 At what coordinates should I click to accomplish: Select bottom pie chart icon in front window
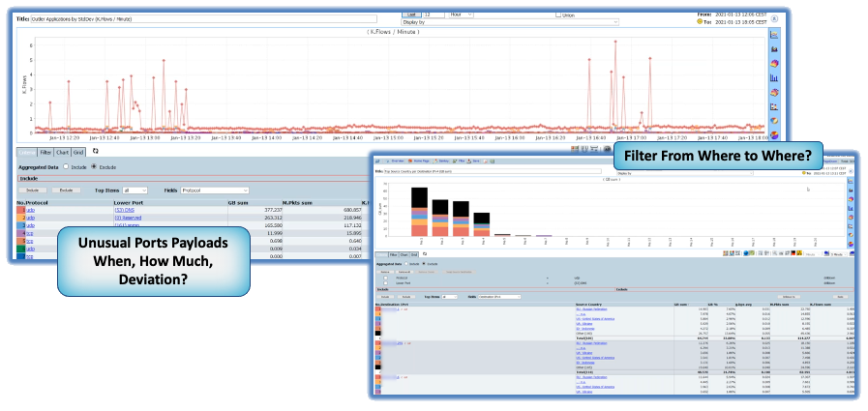point(851,244)
